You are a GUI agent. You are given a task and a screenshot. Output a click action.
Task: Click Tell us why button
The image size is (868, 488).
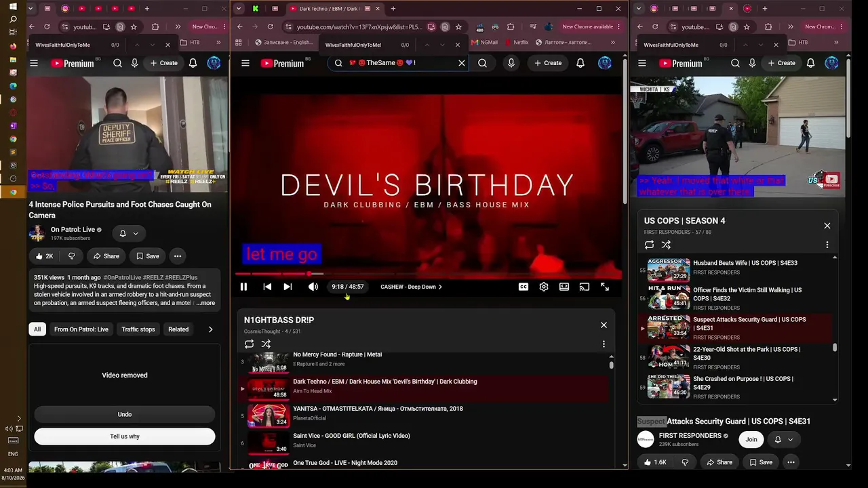[125, 436]
